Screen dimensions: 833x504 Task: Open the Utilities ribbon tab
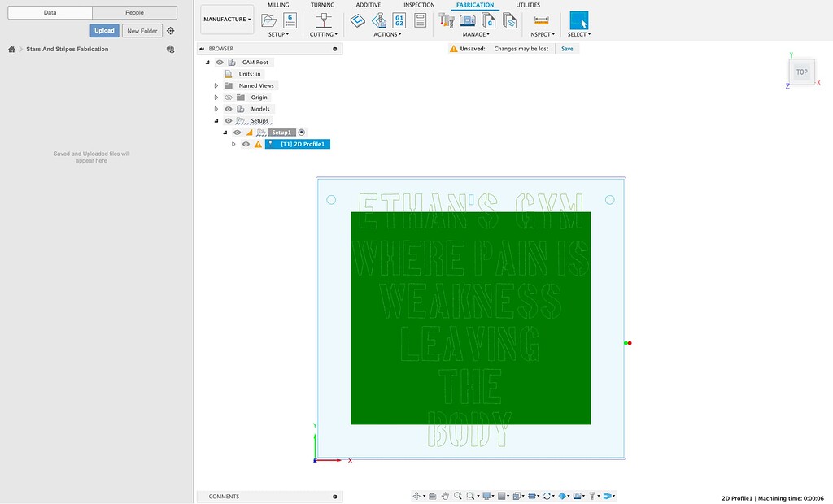tap(528, 4)
